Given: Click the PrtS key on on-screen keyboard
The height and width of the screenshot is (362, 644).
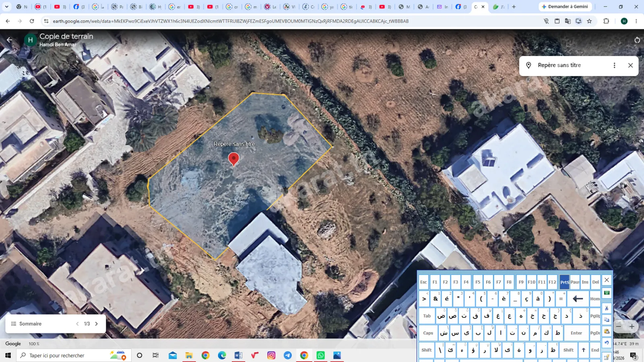Looking at the screenshot, I should (x=564, y=282).
